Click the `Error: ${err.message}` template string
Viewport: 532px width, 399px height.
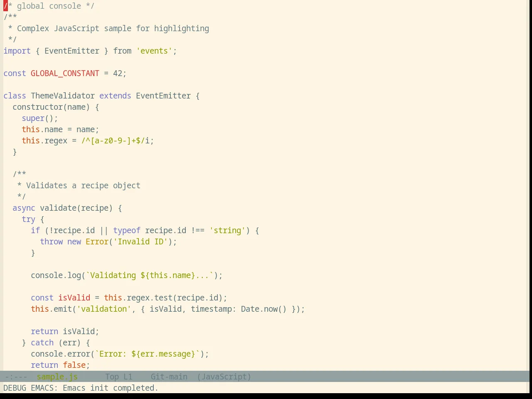147,354
